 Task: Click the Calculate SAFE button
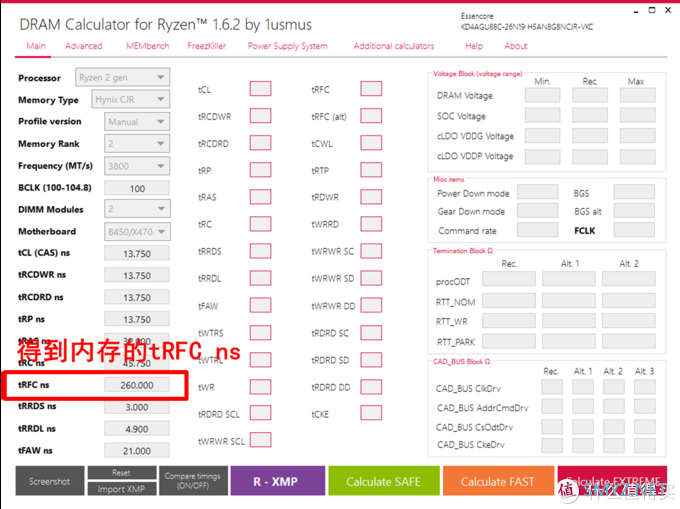point(384,481)
